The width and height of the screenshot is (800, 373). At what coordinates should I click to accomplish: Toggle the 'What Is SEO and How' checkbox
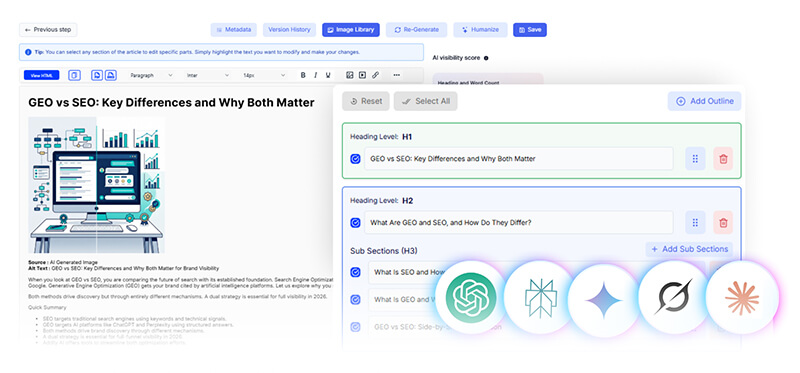356,272
